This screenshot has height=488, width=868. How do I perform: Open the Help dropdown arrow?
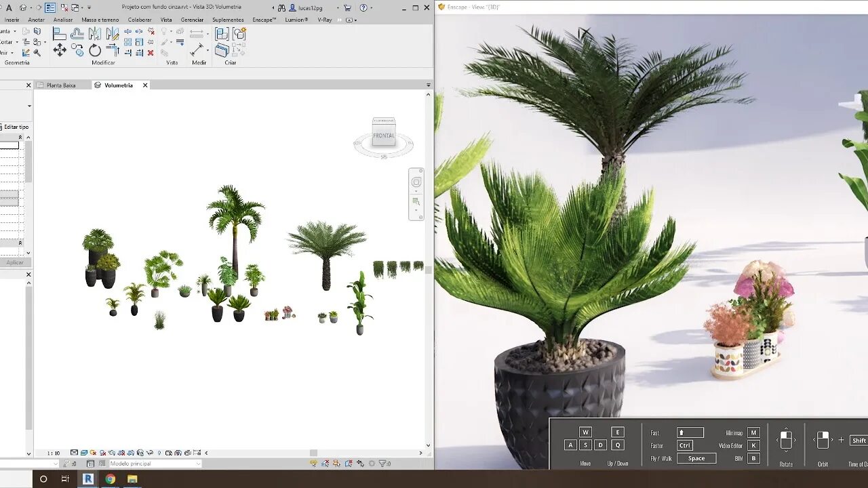click(372, 7)
